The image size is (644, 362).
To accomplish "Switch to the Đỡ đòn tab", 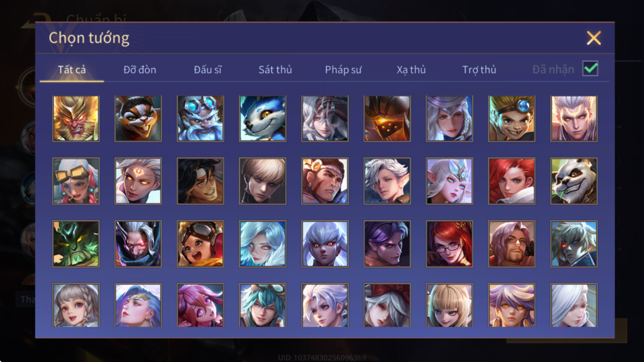I will point(139,70).
